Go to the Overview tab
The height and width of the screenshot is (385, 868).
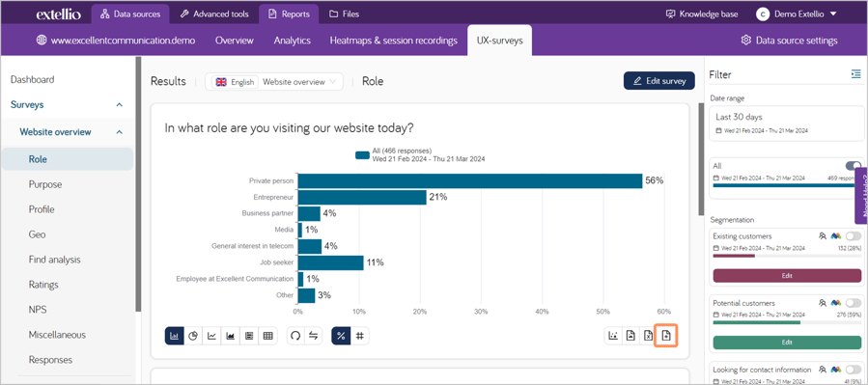pyautogui.click(x=235, y=41)
